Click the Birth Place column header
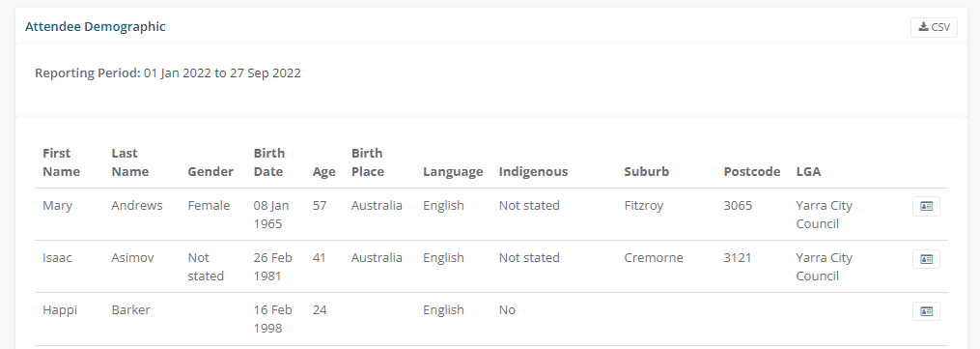This screenshot has width=980, height=349. (368, 162)
